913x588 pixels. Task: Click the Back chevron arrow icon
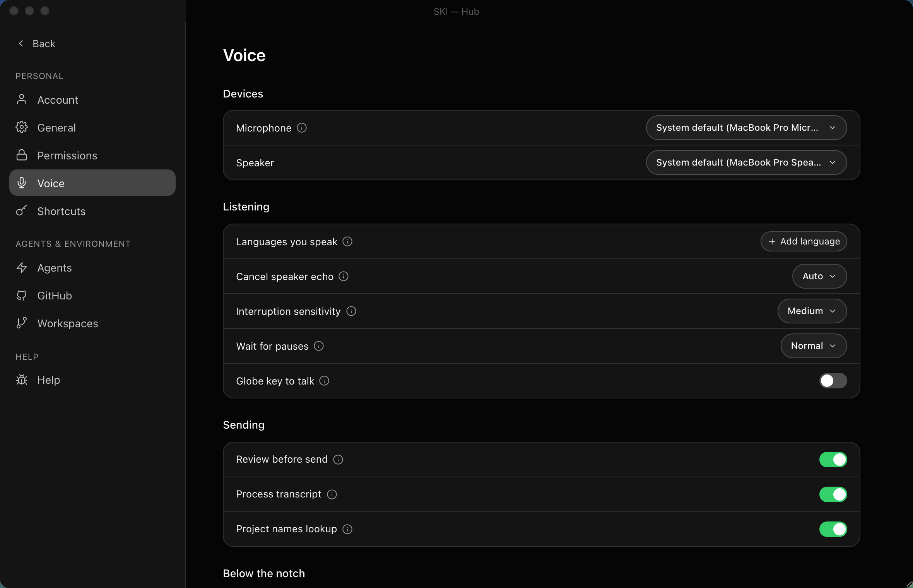(21, 43)
